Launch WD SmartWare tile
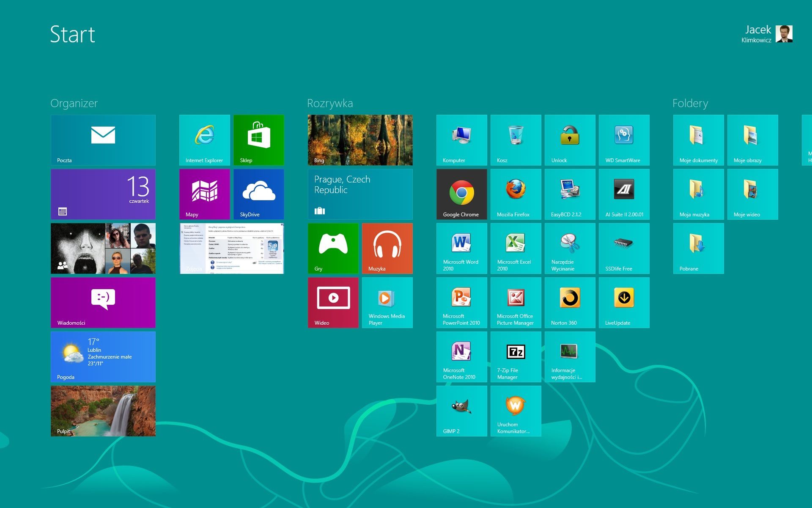This screenshot has width=812, height=508. tap(624, 140)
